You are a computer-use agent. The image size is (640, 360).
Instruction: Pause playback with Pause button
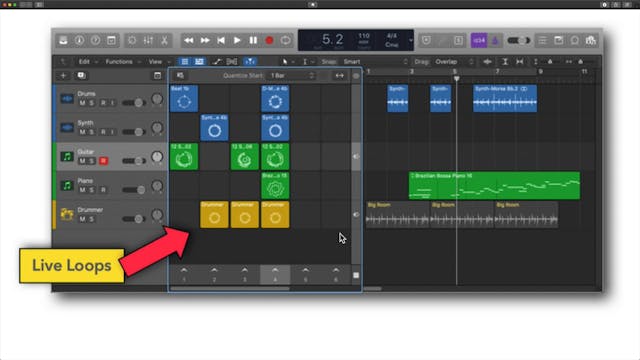tap(253, 40)
